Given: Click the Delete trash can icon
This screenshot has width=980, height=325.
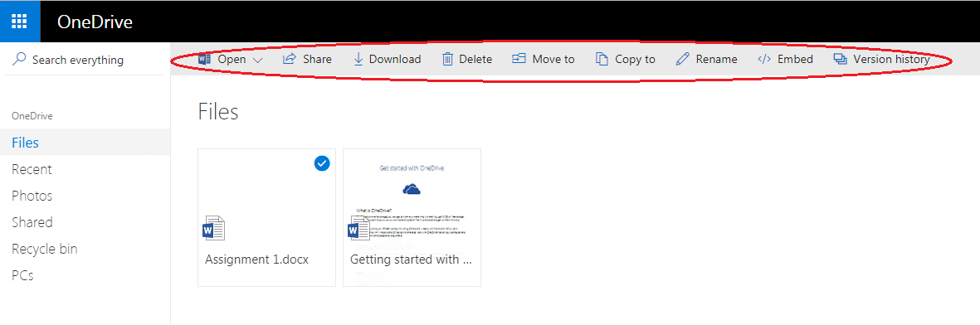Looking at the screenshot, I should pos(447,60).
